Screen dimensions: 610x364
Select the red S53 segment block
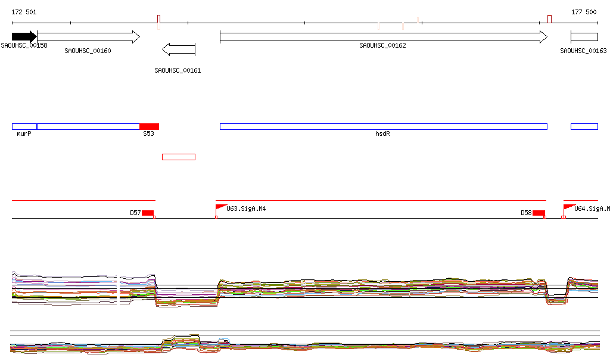point(150,126)
